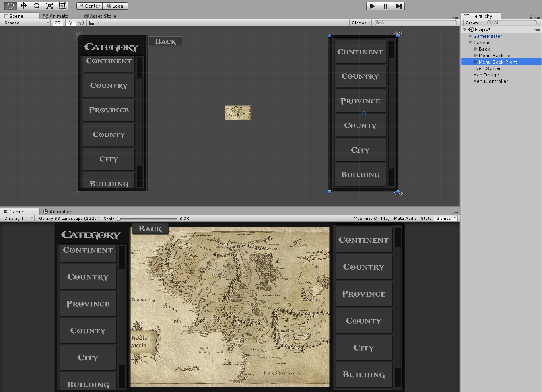Viewport: 542px width, 392px height.
Task: Open the scene effects dropdown arrow
Action: point(99,23)
